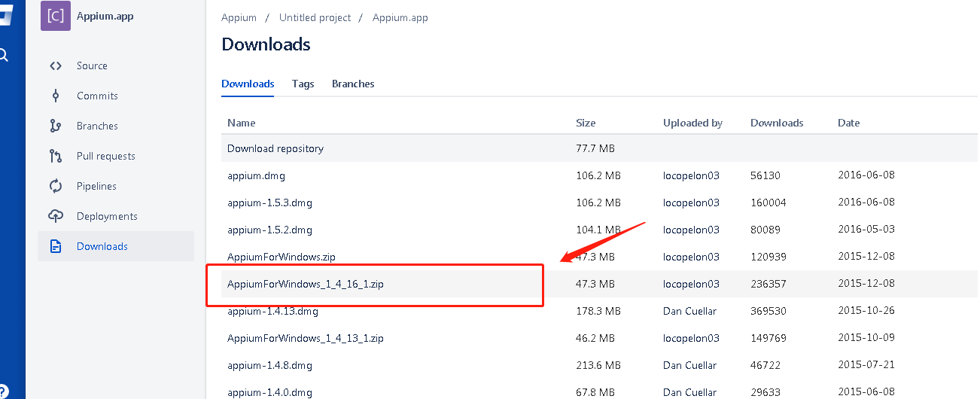This screenshot has height=399, width=980.
Task: Download the appium-1.4.8.dmg file
Action: tap(269, 365)
